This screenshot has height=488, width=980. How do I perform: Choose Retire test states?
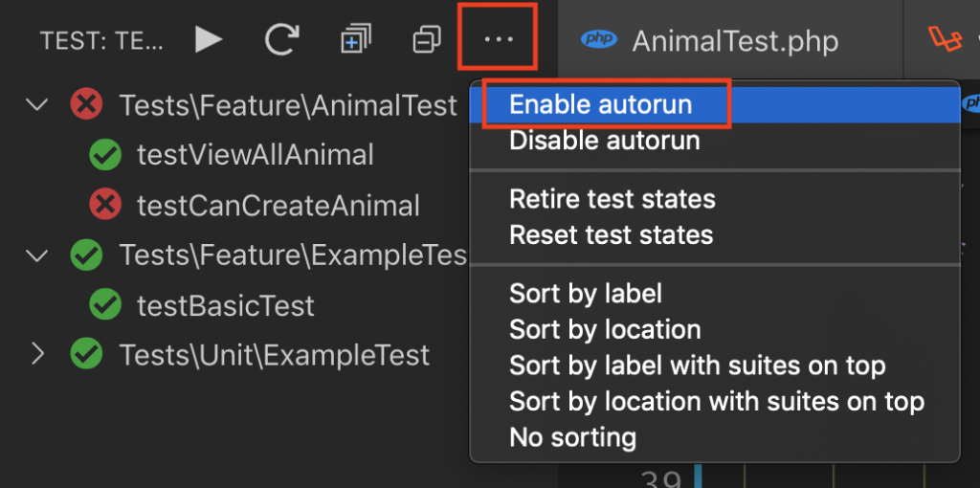[612, 199]
